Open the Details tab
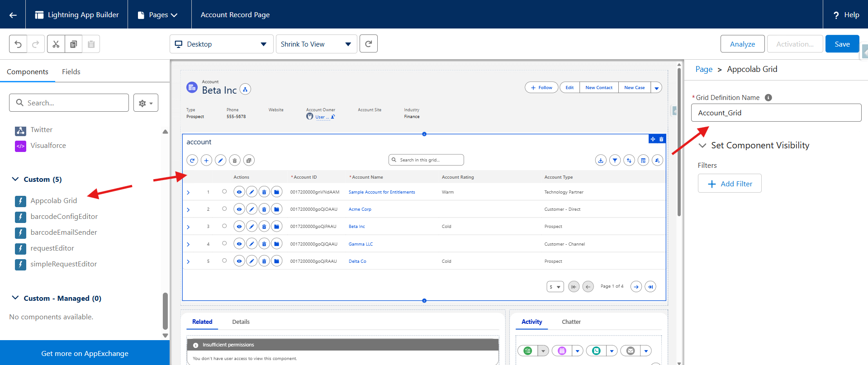The image size is (868, 365). (241, 322)
